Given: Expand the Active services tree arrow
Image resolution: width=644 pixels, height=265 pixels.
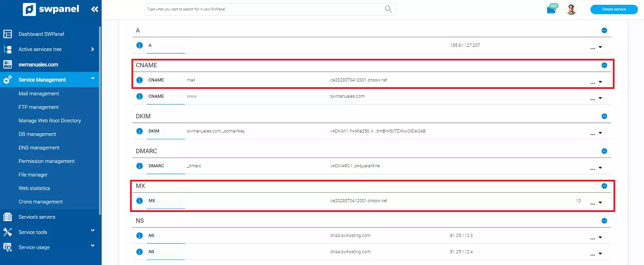Looking at the screenshot, I should 93,49.
